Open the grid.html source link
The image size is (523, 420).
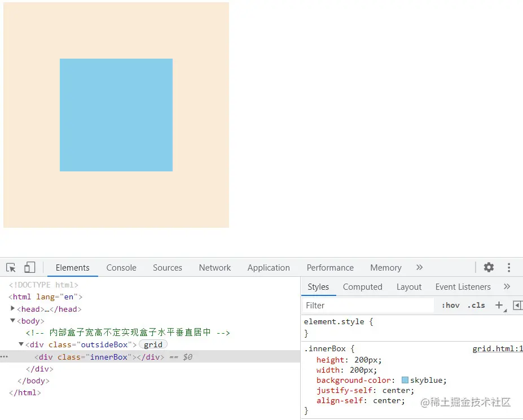tap(497, 348)
